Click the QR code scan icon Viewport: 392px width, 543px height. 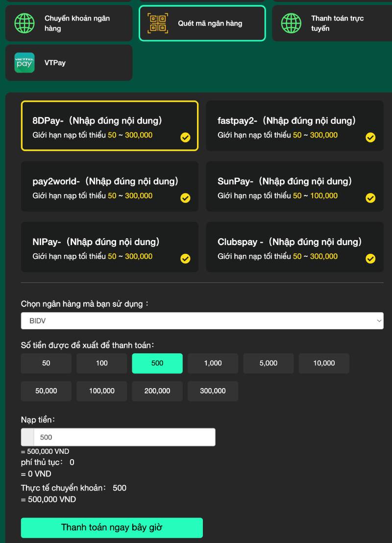point(158,23)
